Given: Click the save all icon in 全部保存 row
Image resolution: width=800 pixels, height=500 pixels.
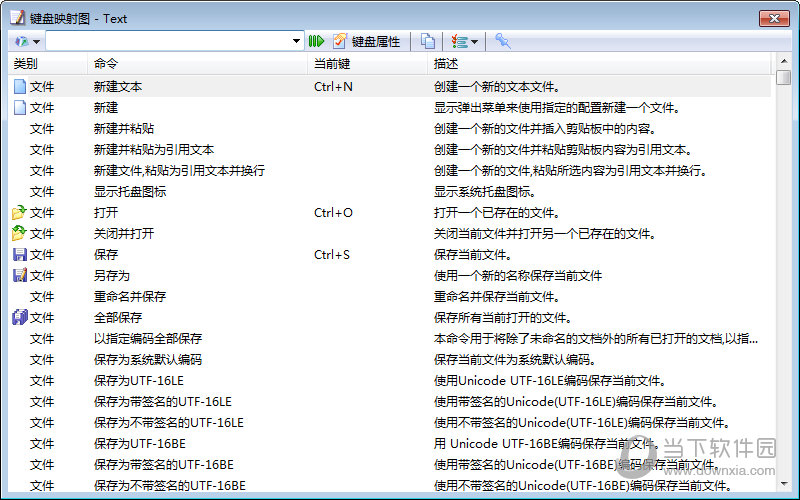Looking at the screenshot, I should coord(20,317).
